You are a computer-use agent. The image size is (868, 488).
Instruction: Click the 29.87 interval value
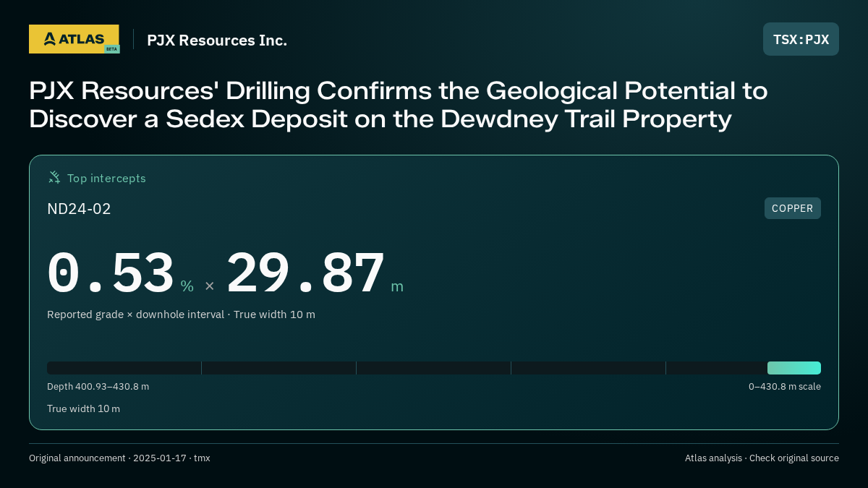(x=305, y=273)
